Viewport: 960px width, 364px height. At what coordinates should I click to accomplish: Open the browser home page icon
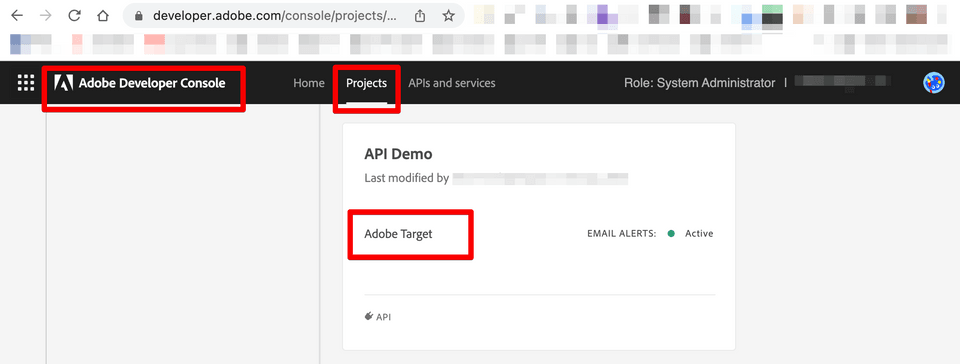(103, 16)
